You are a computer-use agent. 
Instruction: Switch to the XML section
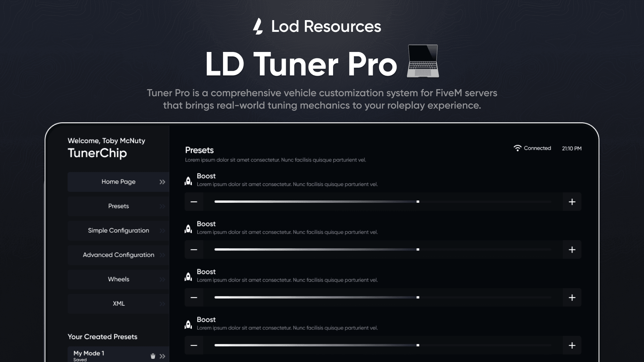coord(118,303)
